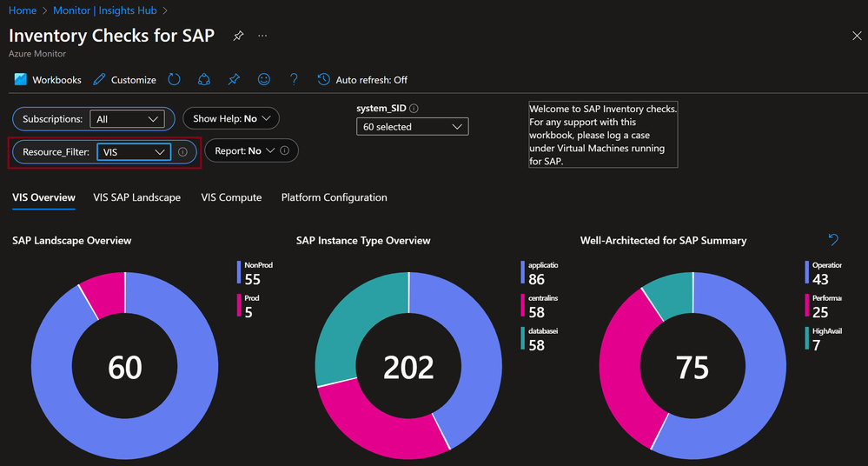Select the Prod 5 legend entry
The image size is (868, 466).
pos(248,306)
